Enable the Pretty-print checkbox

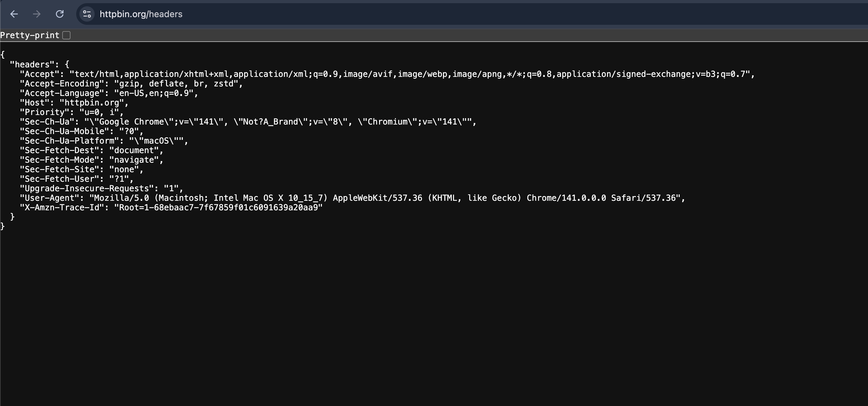point(66,35)
